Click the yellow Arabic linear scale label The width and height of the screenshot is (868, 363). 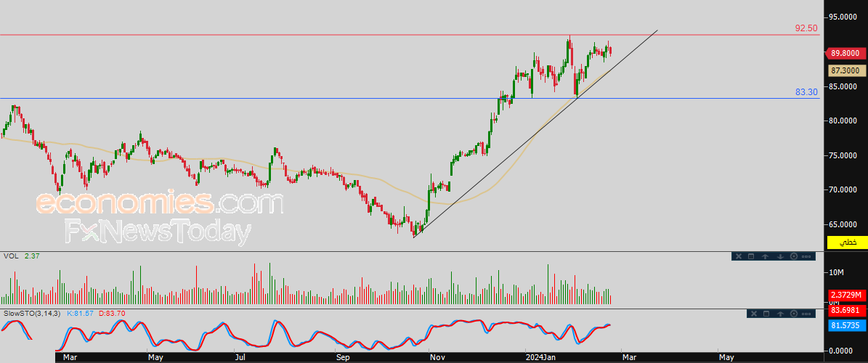click(x=847, y=242)
